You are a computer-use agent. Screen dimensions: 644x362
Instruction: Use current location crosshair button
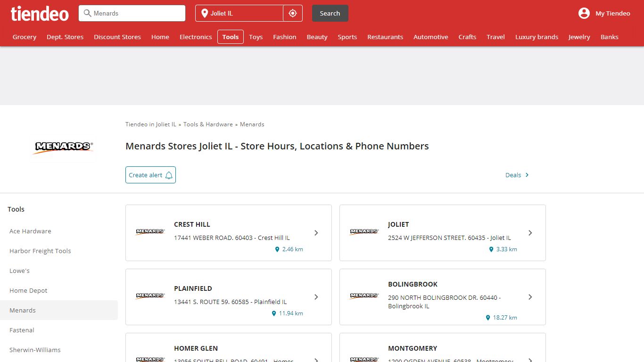pyautogui.click(x=293, y=13)
